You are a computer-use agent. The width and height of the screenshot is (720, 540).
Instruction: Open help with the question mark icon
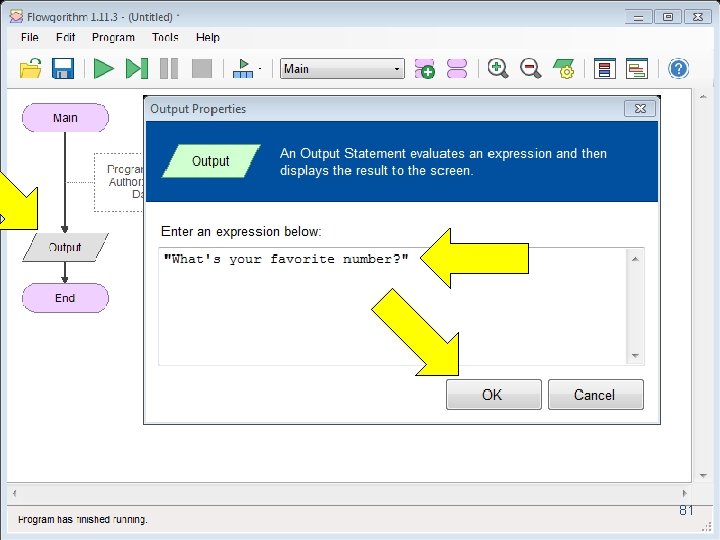678,69
